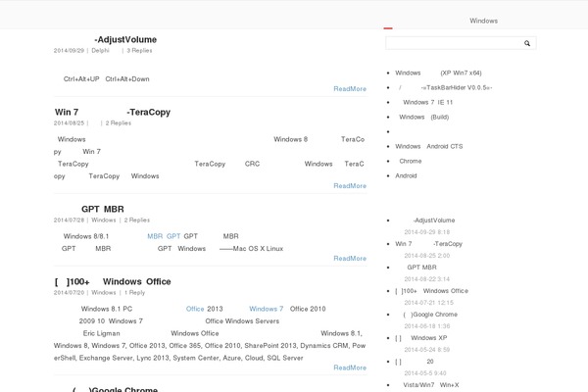Open the 100+ Windows Office post title
Viewport: 588px width, 392px height.
pos(113,281)
